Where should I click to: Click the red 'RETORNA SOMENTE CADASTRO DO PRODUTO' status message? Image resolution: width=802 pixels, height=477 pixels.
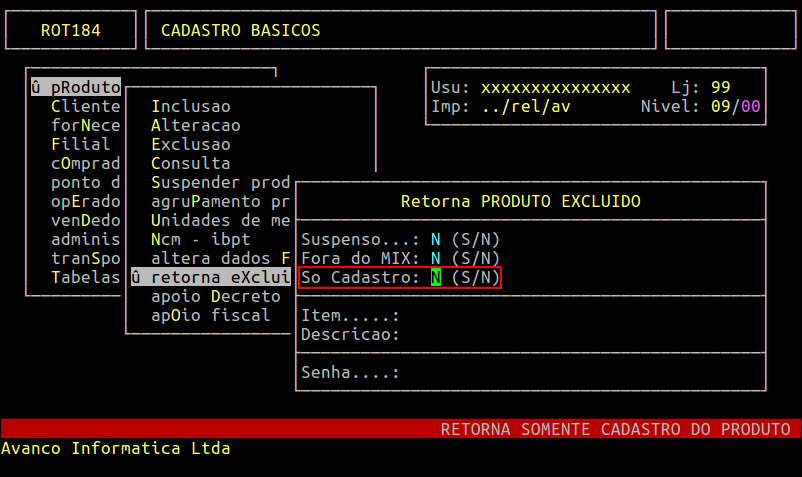pos(616,429)
